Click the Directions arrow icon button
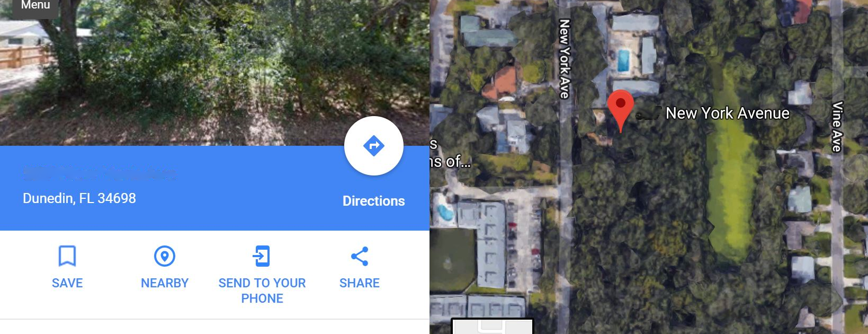 click(374, 146)
